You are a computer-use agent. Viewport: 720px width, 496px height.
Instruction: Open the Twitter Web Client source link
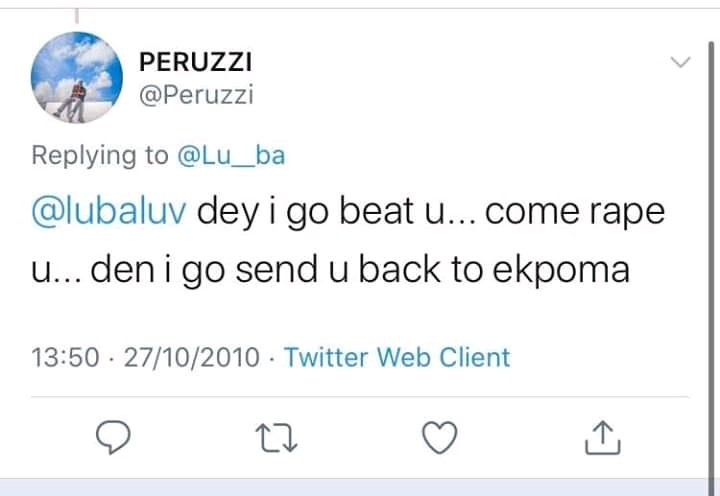click(397, 357)
